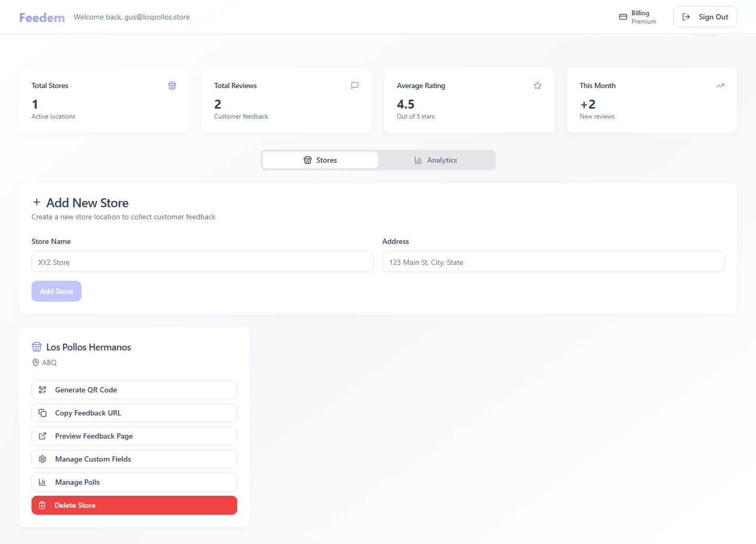Click the trash icon on Delete Store
This screenshot has width=756, height=544.
[43, 505]
